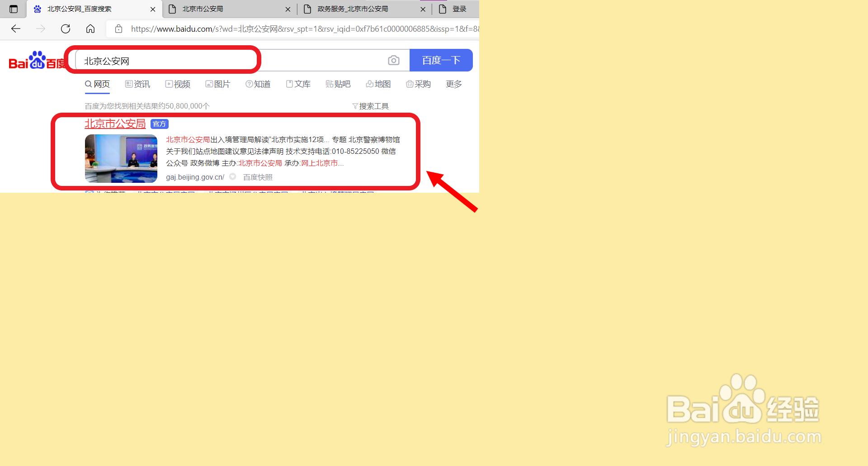Screen dimensions: 868x466
Task: Select the 文库 search category
Action: pyautogui.click(x=298, y=84)
